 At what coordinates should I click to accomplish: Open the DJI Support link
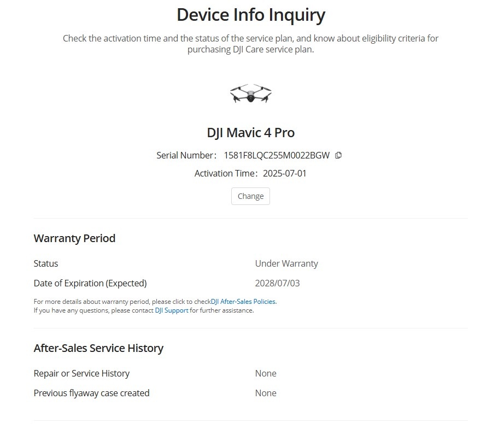click(x=172, y=310)
